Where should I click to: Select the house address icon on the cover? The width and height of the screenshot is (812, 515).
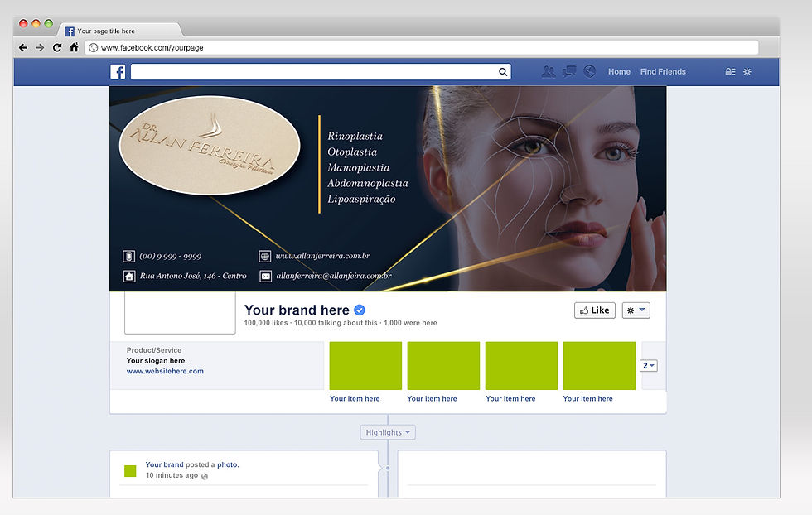(129, 276)
